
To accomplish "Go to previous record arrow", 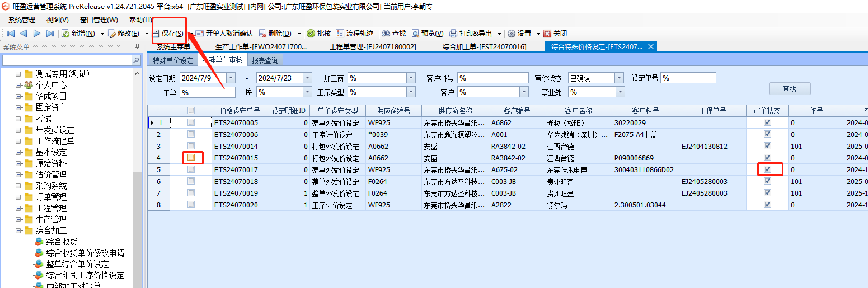I will (24, 34).
